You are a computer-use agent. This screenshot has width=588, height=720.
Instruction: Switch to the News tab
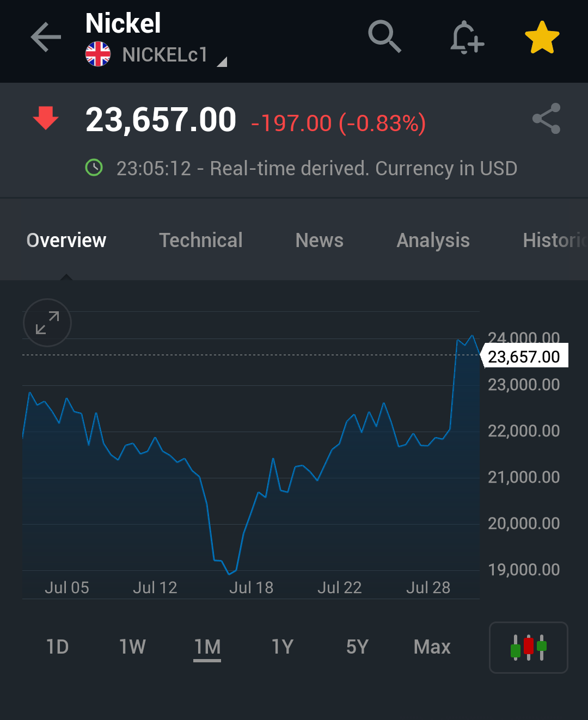[x=320, y=240]
